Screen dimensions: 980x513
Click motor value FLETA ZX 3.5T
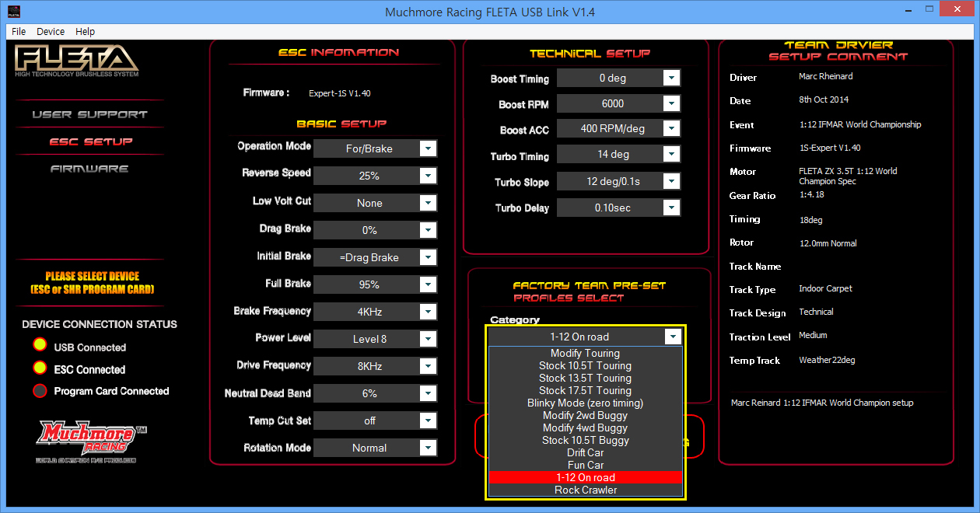click(848, 176)
